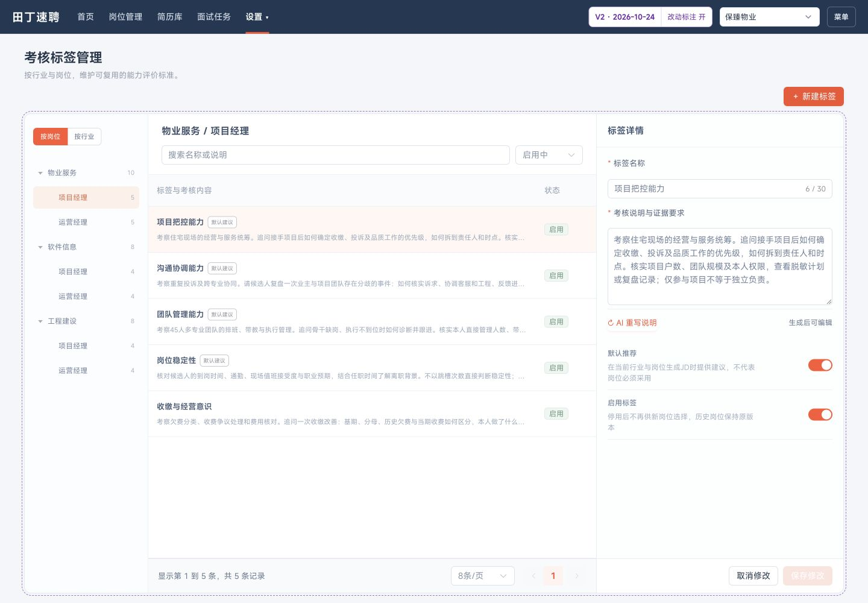The width and height of the screenshot is (868, 603).
Task: Toggle 改动标注 开 in the header
Action: click(687, 17)
